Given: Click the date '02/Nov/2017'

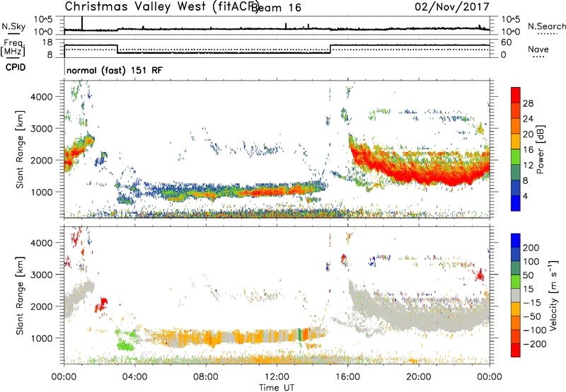Looking at the screenshot, I should coord(452,6).
